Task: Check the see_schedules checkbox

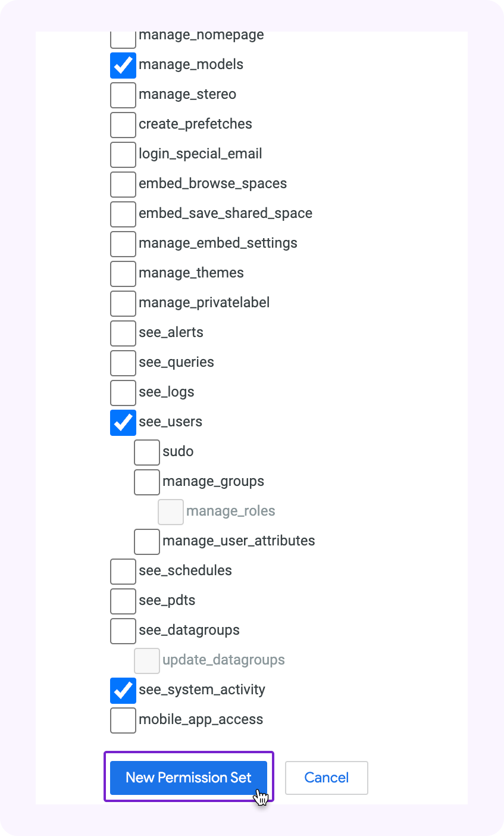Action: (123, 571)
